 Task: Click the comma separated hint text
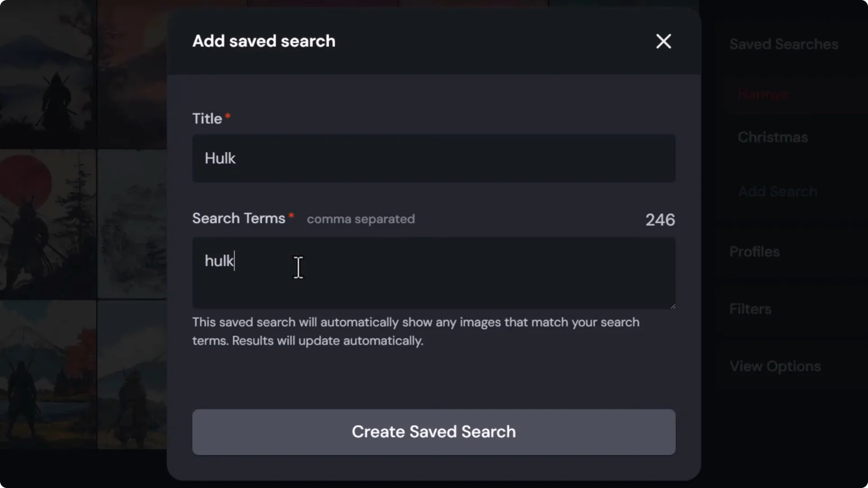361,219
